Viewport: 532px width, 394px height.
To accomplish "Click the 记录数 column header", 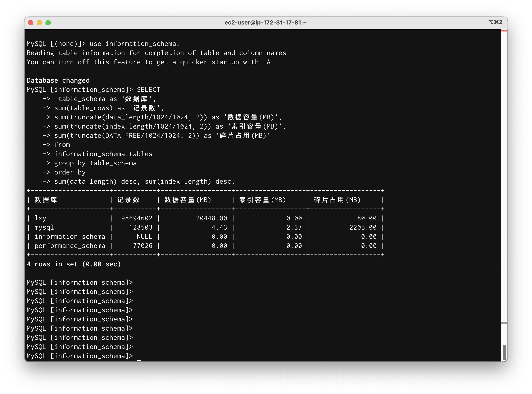I will 129,200.
